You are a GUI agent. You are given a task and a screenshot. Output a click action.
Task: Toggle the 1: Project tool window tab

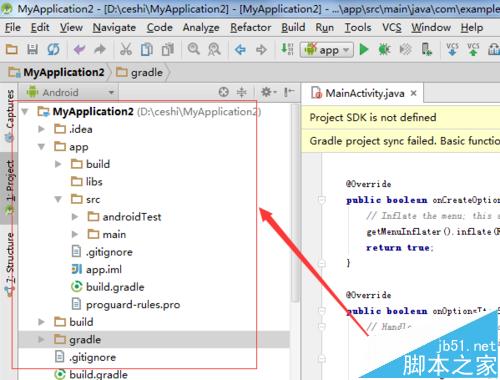[9, 188]
